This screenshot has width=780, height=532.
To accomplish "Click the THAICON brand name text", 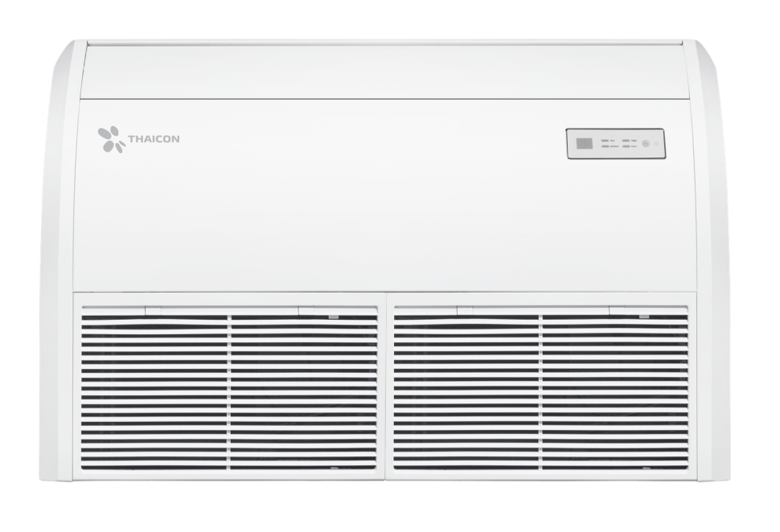I will click(x=154, y=139).
